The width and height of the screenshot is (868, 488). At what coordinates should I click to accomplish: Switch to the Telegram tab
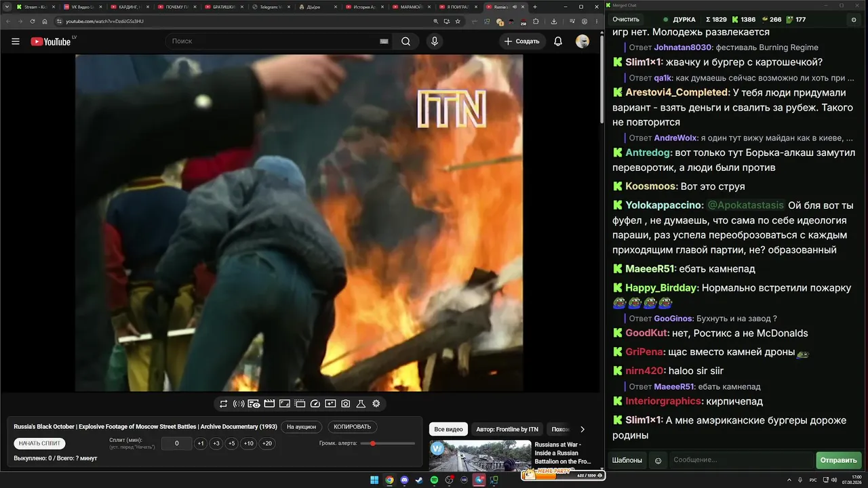[271, 7]
